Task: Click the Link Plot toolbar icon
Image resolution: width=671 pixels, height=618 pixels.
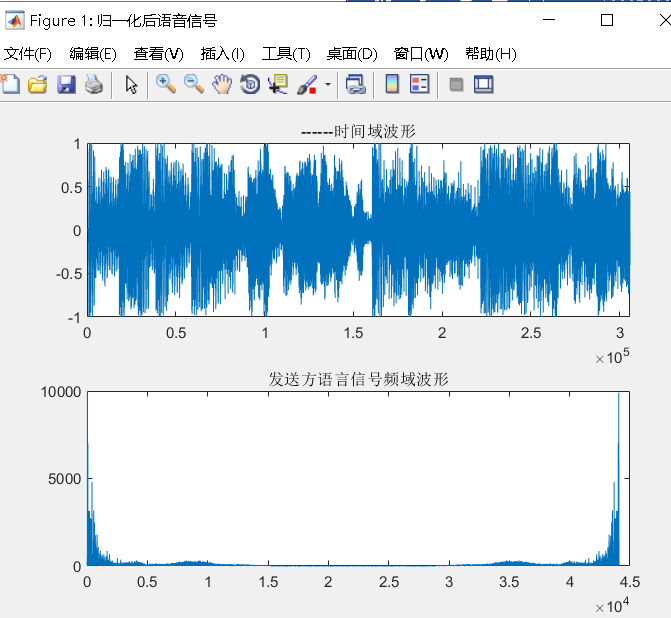Action: click(356, 84)
